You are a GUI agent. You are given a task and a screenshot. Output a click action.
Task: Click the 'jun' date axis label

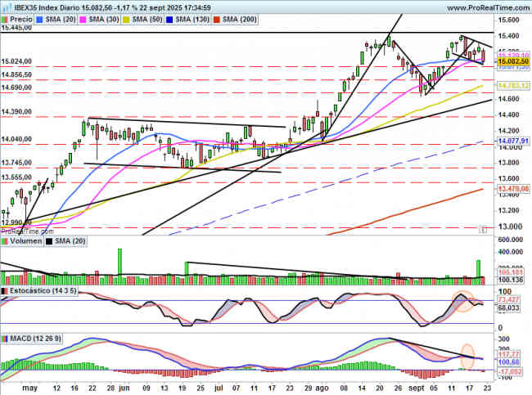pos(124,388)
